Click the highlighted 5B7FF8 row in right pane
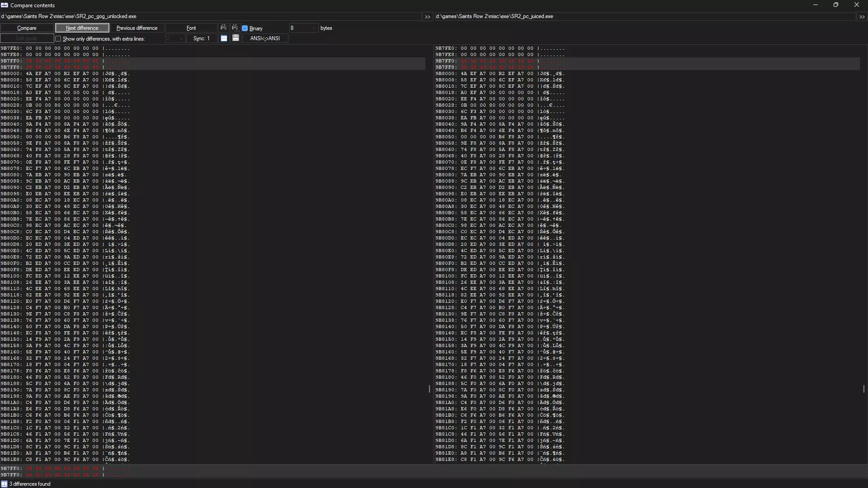868x488 pixels. point(647,67)
